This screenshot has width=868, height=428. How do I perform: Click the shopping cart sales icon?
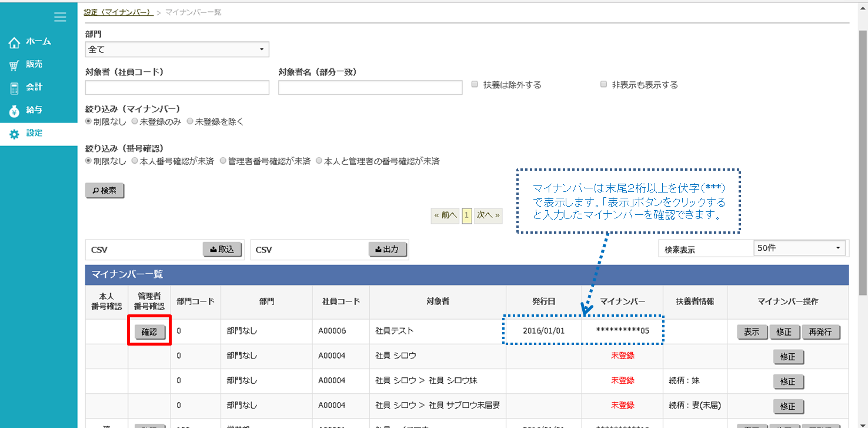(x=14, y=65)
